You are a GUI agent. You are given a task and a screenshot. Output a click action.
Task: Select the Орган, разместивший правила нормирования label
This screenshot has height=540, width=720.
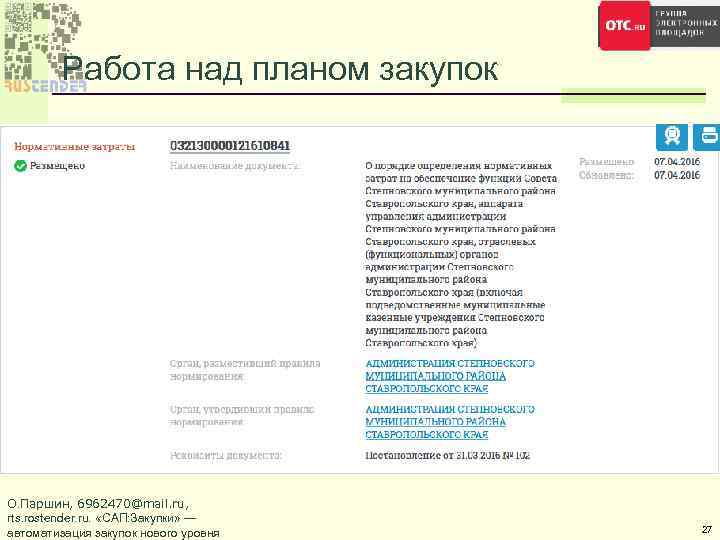[x=245, y=370]
